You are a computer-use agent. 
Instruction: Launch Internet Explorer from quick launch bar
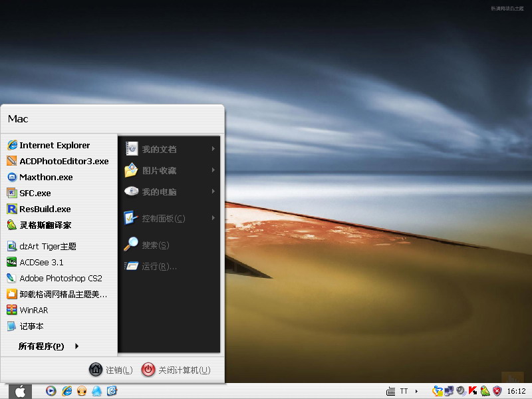point(66,391)
